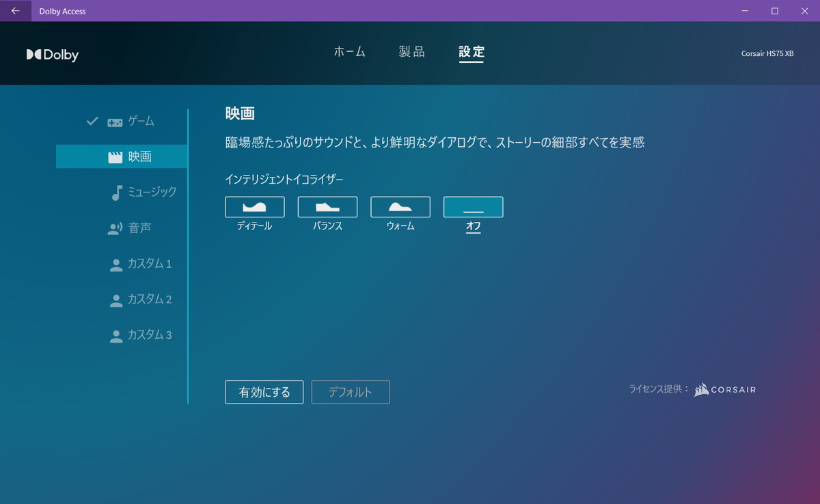Viewport: 820px width, 504px height.
Task: Open the カスタム 3 profile icon
Action: pos(116,336)
